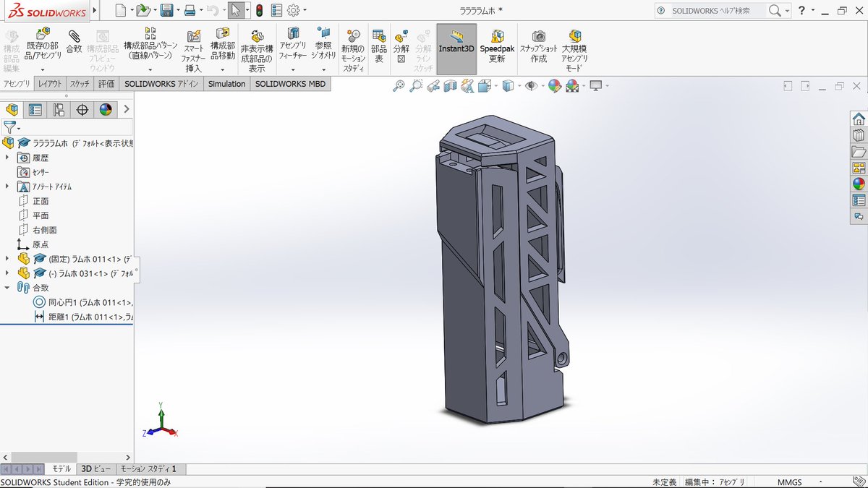Viewport: 868px width, 488px height.
Task: Open File Explorer folder icon in task pane
Action: tap(859, 152)
